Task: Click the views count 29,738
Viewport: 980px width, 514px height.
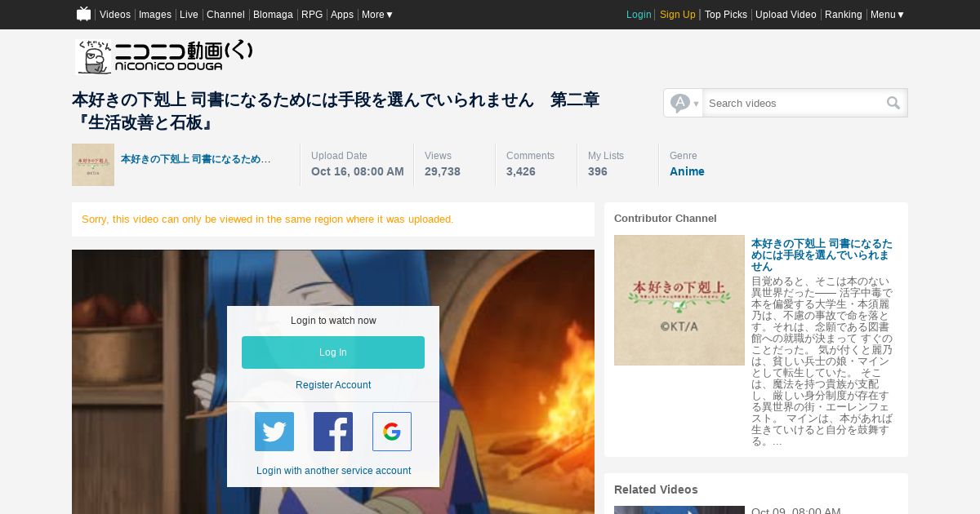Action: click(443, 171)
